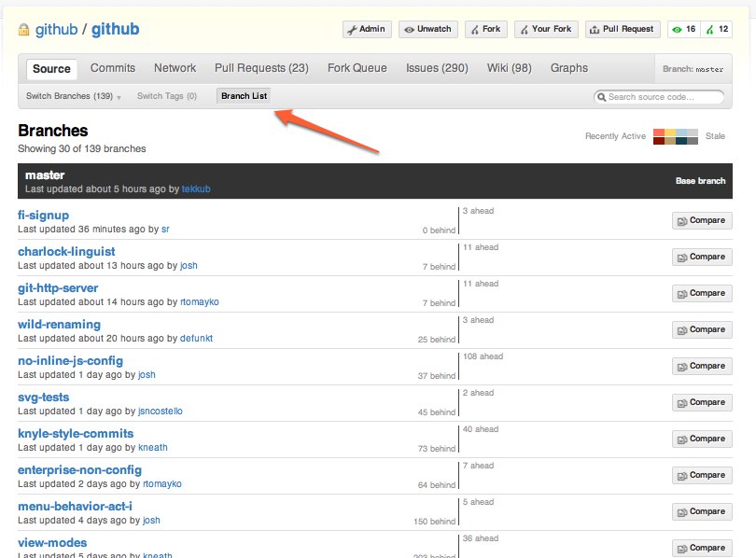Click the fork icon on the Fork button
Image resolution: width=756 pixels, height=558 pixels.
475,30
